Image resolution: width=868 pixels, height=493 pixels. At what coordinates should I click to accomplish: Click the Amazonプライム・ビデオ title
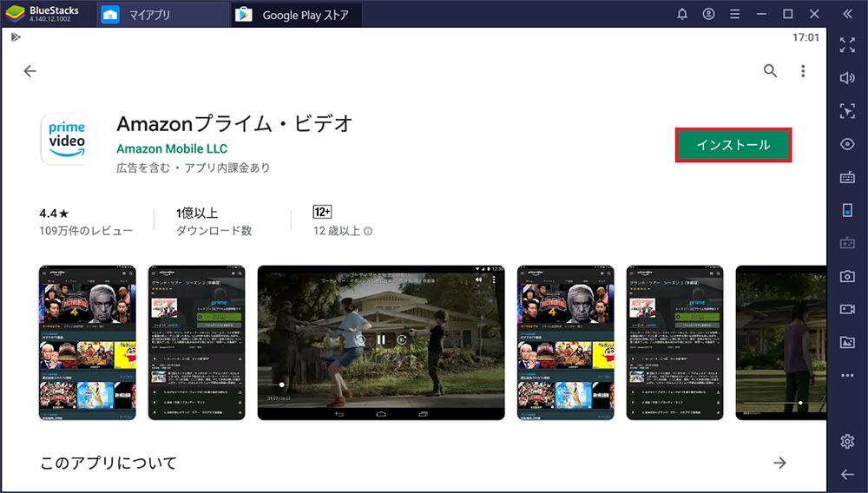pos(234,124)
